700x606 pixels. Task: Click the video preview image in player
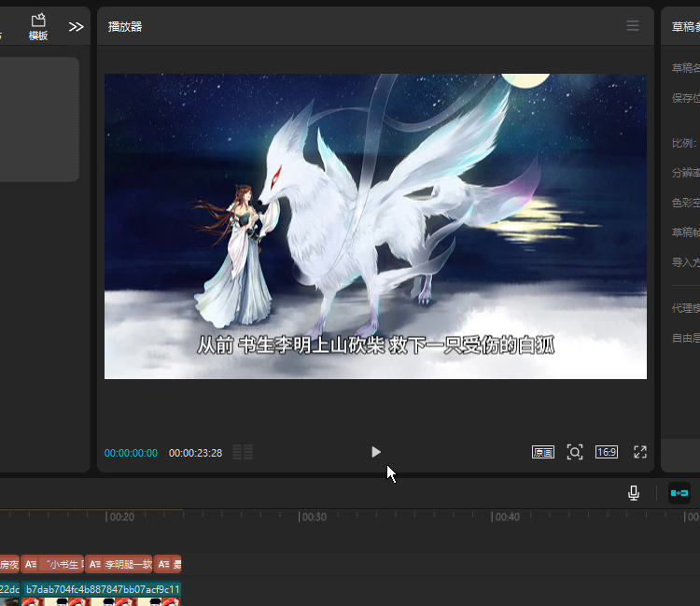(375, 226)
